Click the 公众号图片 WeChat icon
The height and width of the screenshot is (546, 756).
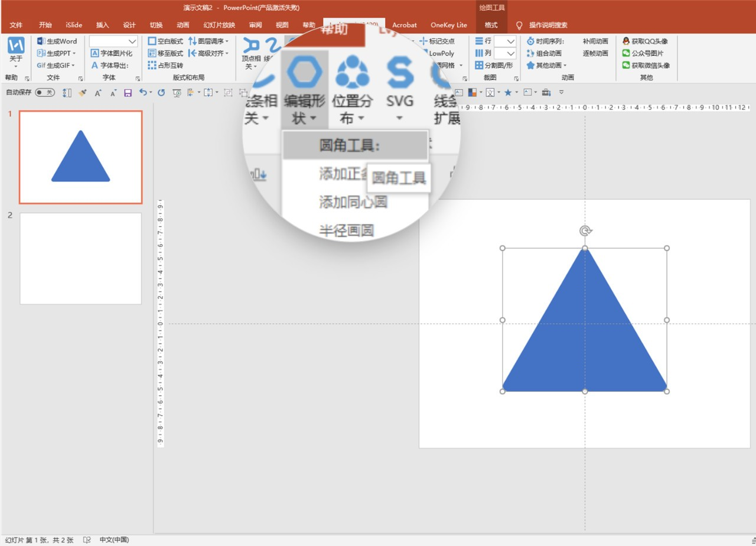[x=626, y=53]
